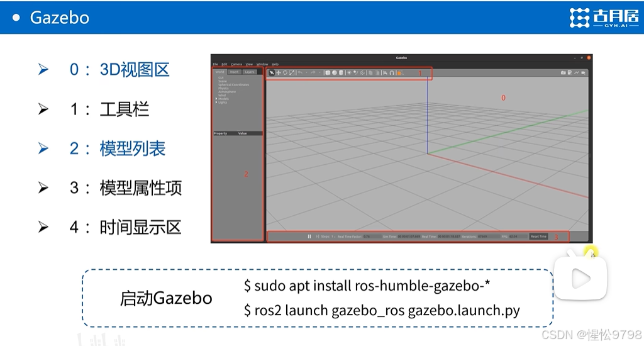Open the undo history dropdown arrow
Image resolution: width=644 pixels, height=346 pixels.
[307, 73]
